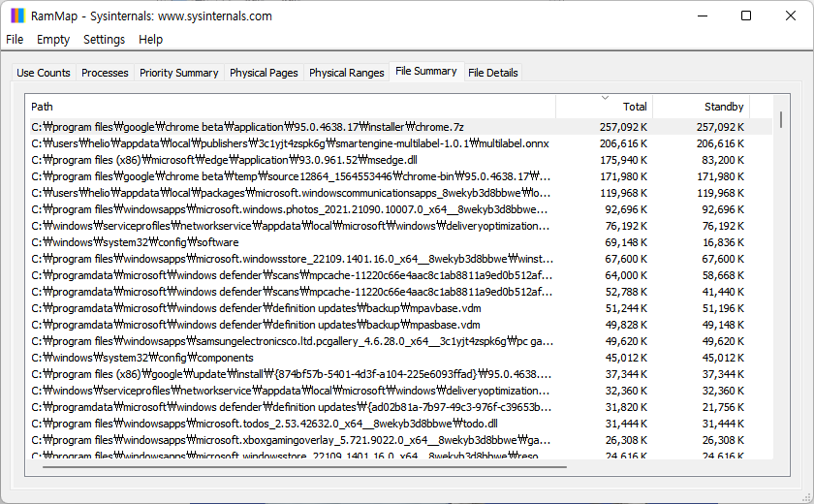The image size is (814, 504).
Task: Click the 37,344 K Total value
Action: [626, 374]
